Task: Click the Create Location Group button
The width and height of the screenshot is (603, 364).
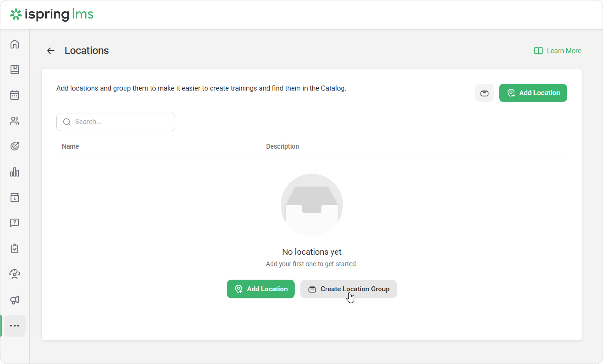Action: tap(348, 289)
